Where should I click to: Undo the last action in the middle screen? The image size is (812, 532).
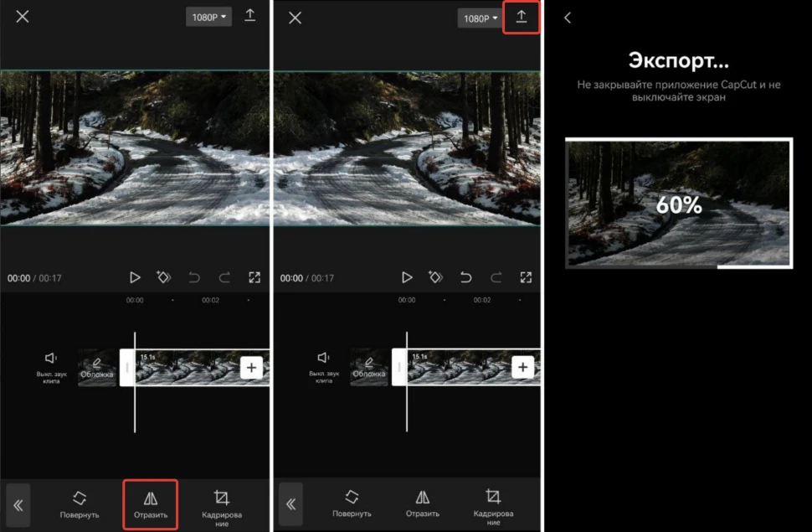tap(465, 277)
